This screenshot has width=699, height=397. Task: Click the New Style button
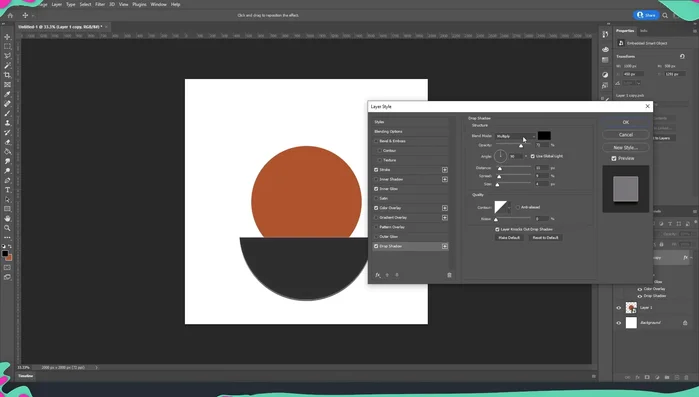click(x=625, y=147)
